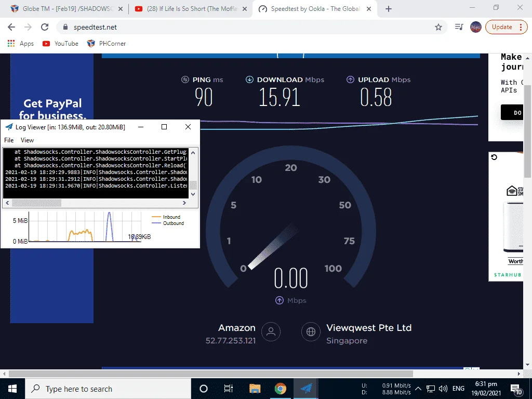This screenshot has height=399, width=532.
Task: Click the user icon beside Amazon
Action: tap(271, 331)
